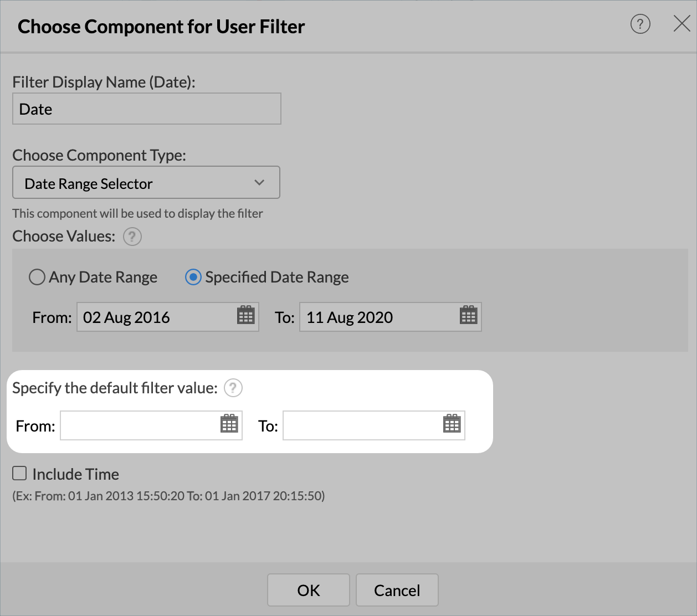Click 'This component will be used' description
This screenshot has width=697, height=616.
pos(138,213)
